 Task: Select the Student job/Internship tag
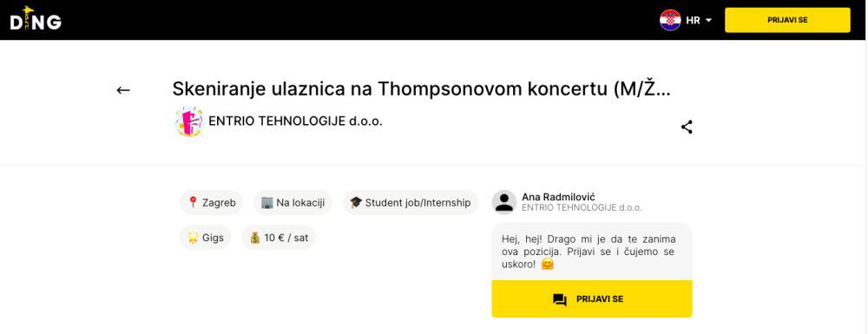pos(411,202)
